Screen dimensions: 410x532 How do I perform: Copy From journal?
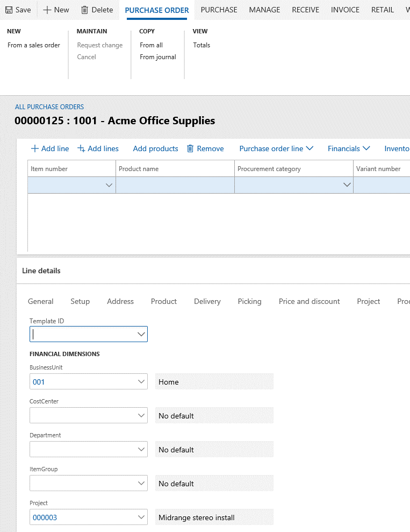158,57
